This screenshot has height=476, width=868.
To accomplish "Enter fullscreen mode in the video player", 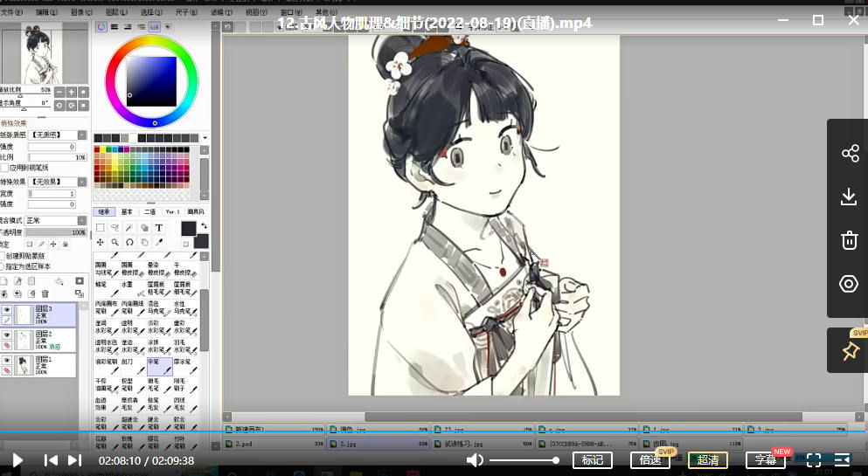I will [813, 460].
